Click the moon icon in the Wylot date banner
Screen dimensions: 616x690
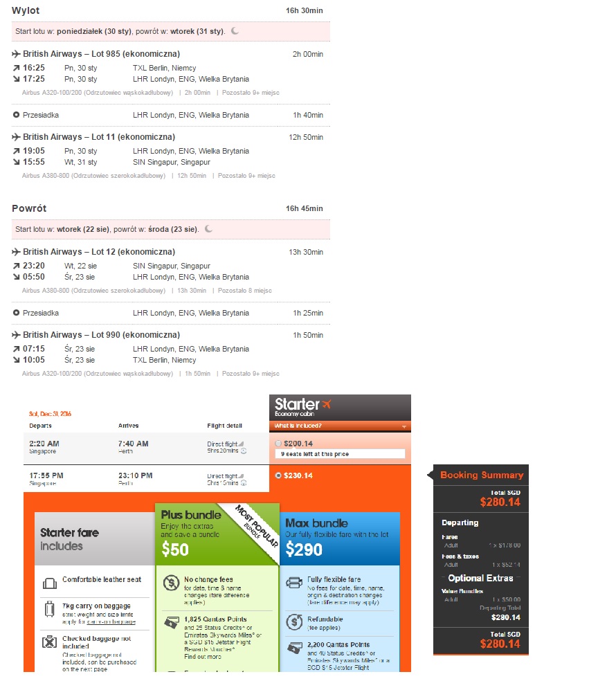[x=235, y=31]
